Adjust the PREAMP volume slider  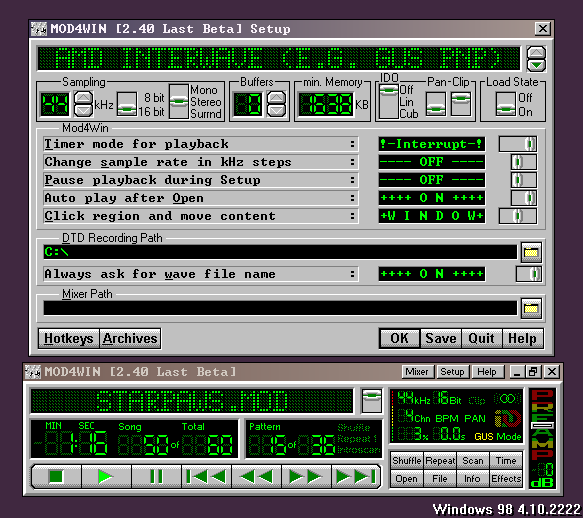point(542,425)
